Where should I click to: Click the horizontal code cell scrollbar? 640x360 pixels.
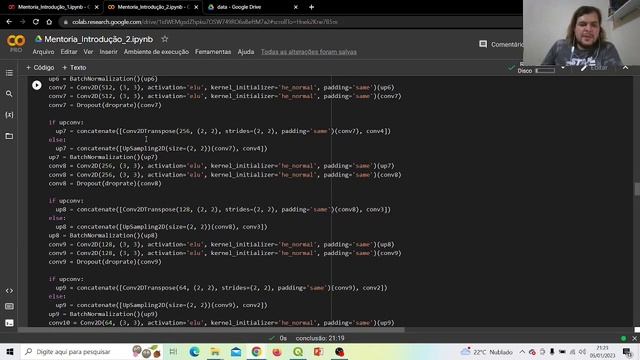pyautogui.click(x=212, y=330)
